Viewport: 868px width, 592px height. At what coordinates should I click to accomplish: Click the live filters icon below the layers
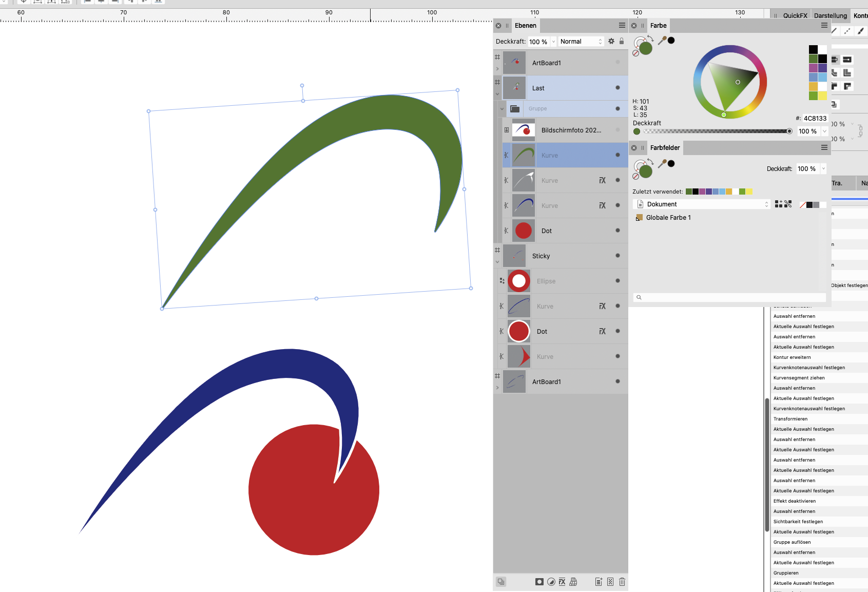pos(573,582)
